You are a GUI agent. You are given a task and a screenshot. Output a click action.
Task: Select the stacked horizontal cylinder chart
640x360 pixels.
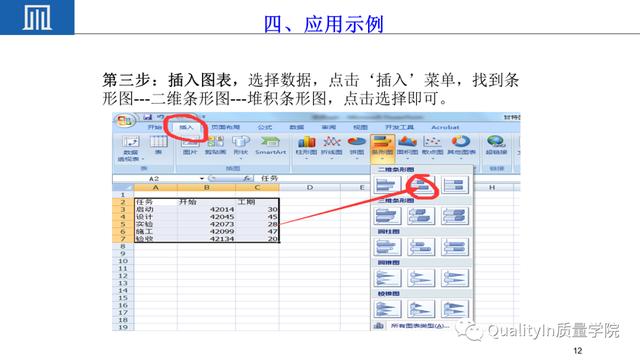421,247
